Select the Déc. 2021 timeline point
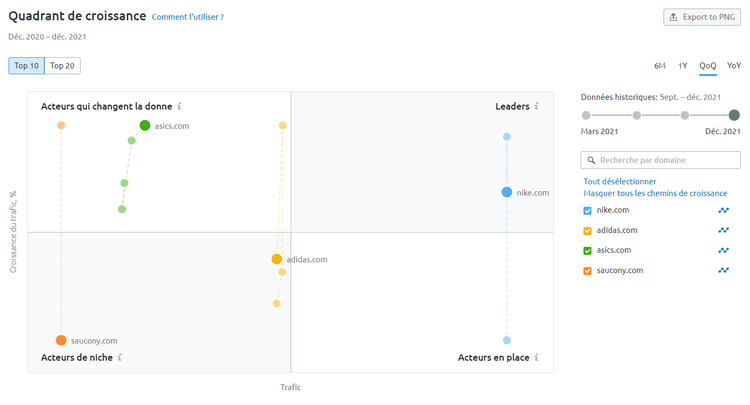This screenshot has width=750, height=405. pyautogui.click(x=734, y=115)
